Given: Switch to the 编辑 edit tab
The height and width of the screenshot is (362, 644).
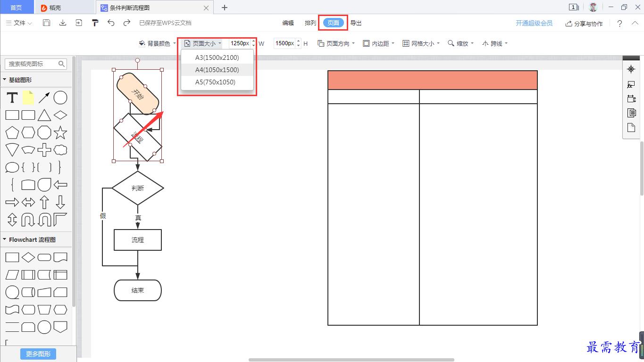Looking at the screenshot, I should click(x=288, y=23).
